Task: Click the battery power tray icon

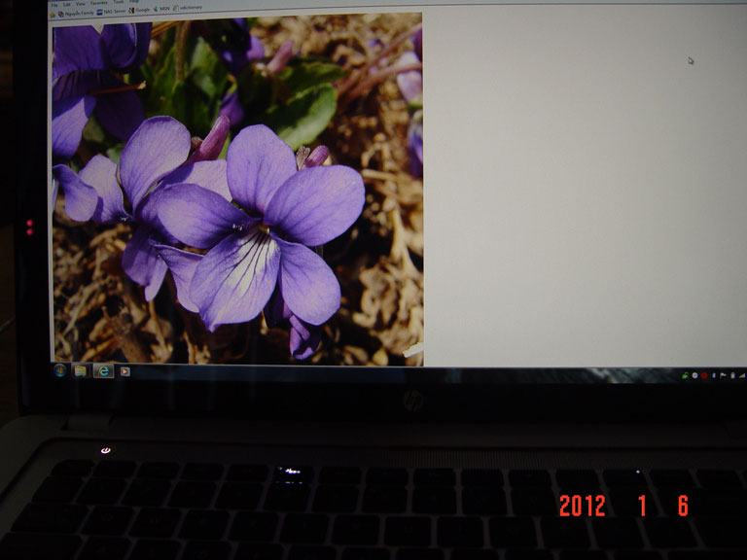Action: pos(733,375)
